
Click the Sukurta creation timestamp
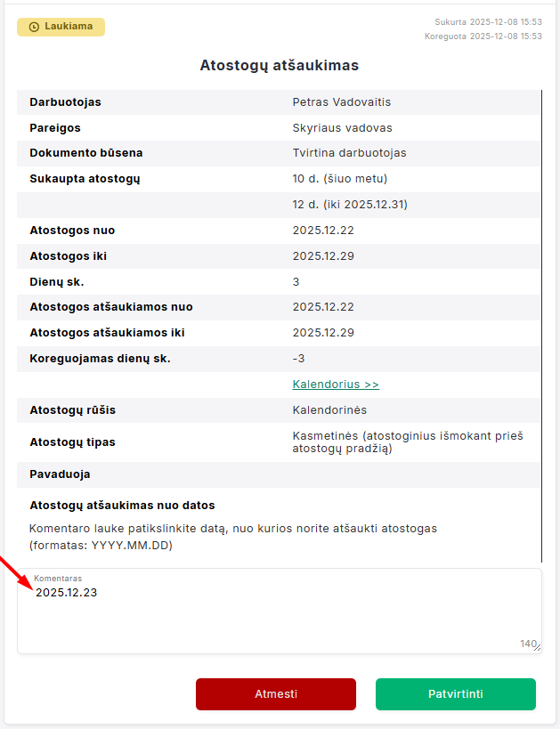[488, 21]
